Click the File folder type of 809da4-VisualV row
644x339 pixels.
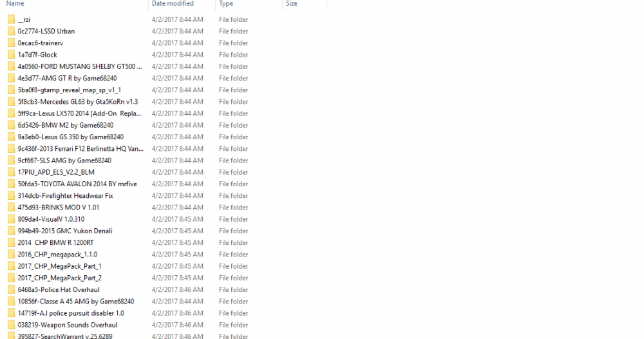coord(233,219)
